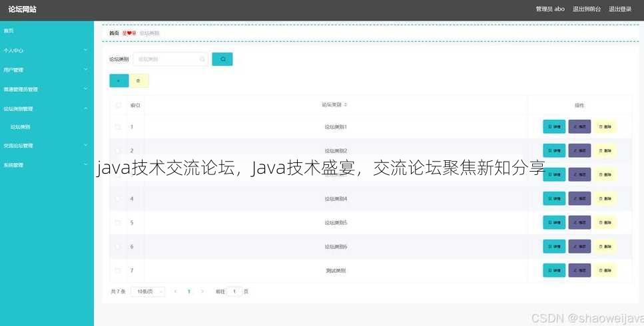Image resolution: width=644 pixels, height=326 pixels.
Task: Delete the row 测试类别
Action: tap(605, 270)
